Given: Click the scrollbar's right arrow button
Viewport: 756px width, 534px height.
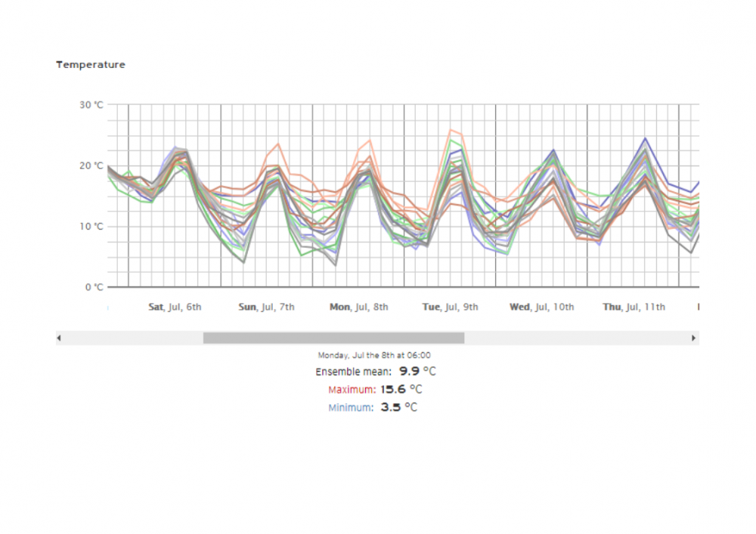Looking at the screenshot, I should 694,338.
